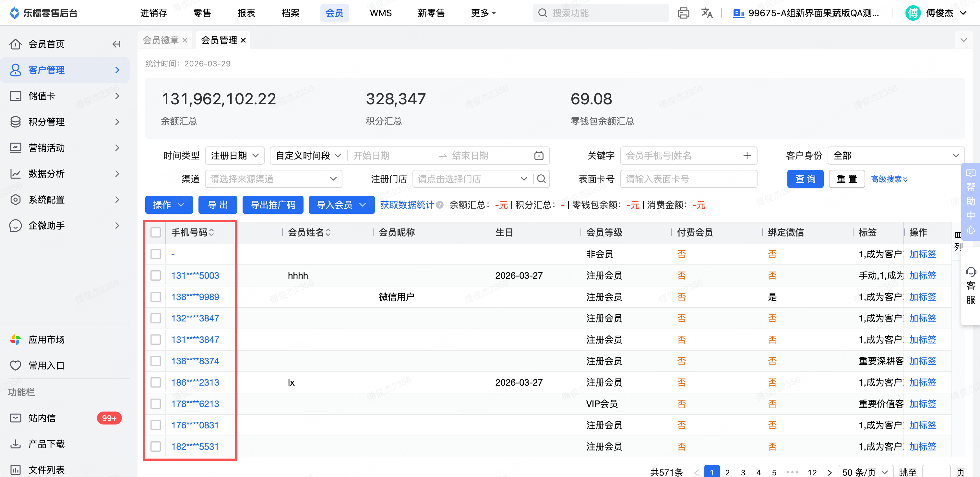Image resolution: width=980 pixels, height=477 pixels.
Task: Click the store search magnifier icon
Action: point(541,179)
